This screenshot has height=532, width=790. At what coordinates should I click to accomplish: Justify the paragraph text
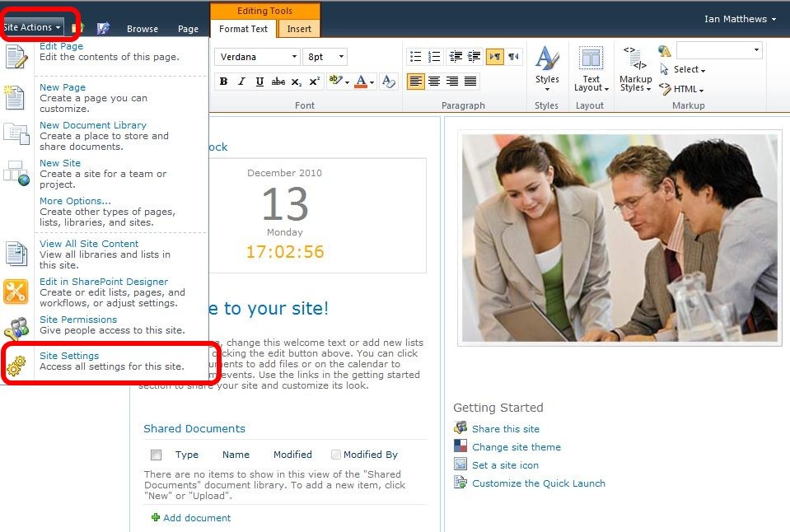470,82
